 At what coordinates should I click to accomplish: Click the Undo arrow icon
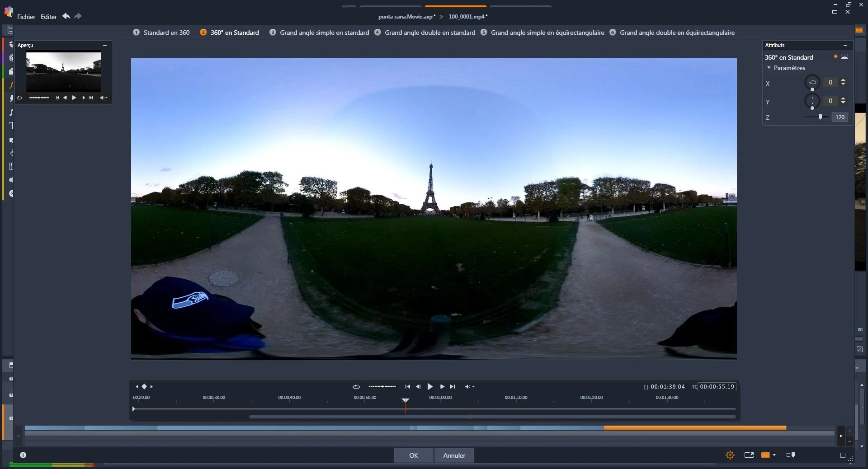[x=66, y=16]
